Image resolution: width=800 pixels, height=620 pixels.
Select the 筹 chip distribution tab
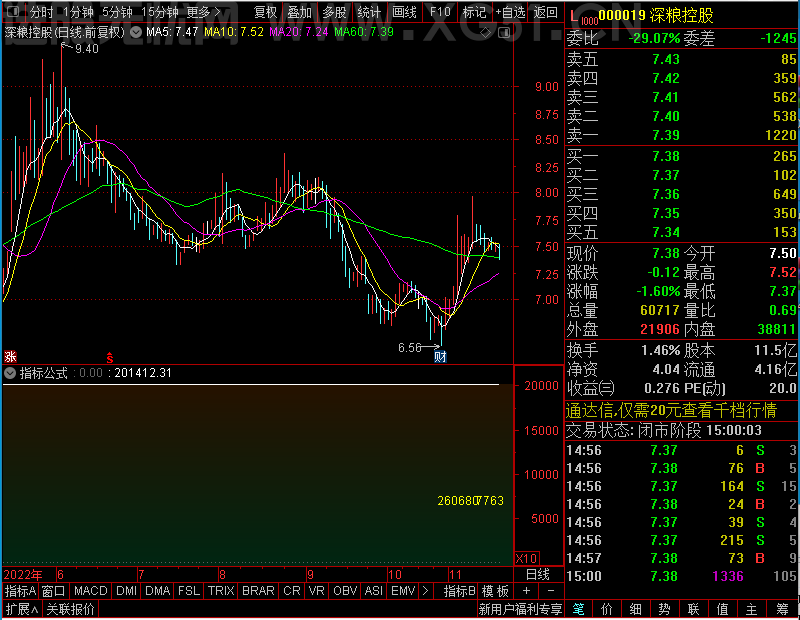coord(783,609)
